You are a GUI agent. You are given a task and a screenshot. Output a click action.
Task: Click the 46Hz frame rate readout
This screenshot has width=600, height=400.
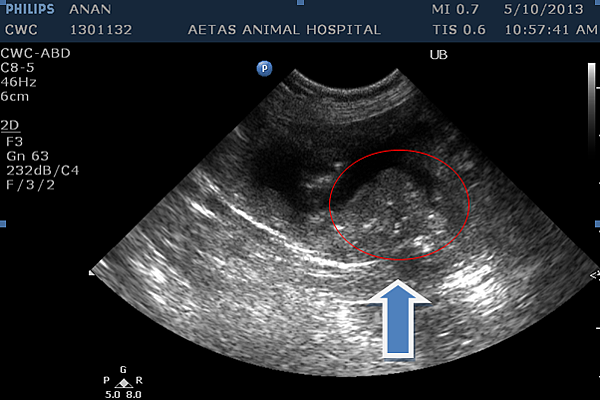click(19, 82)
